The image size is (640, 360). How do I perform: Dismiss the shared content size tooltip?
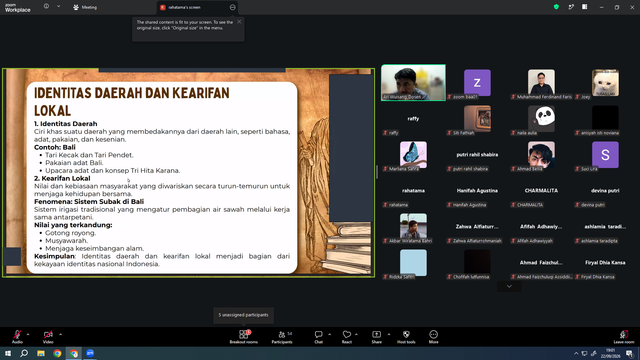[239, 22]
